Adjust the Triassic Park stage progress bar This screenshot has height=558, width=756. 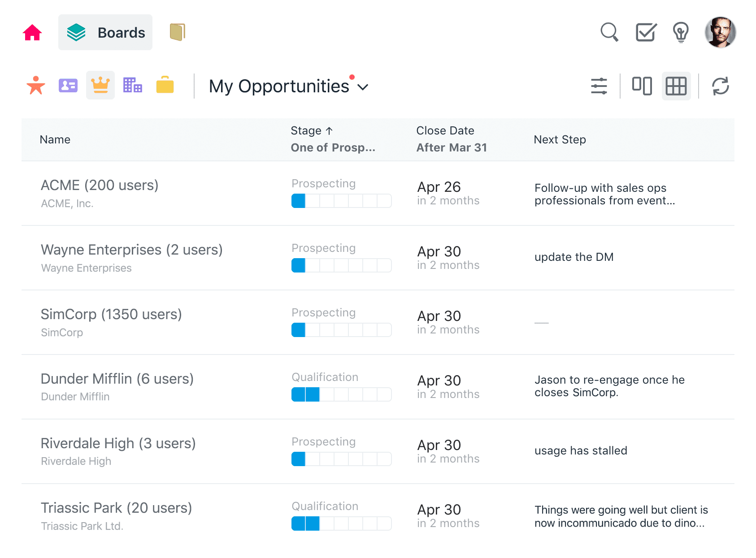point(341,523)
